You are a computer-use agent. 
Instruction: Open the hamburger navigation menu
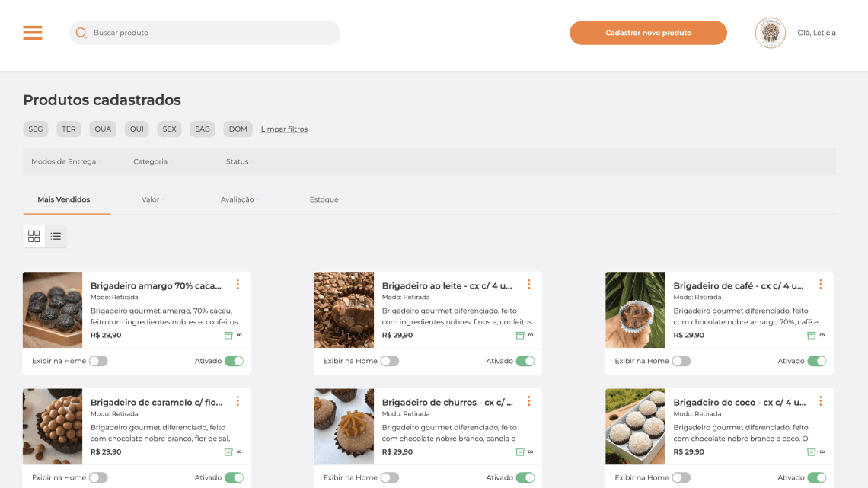32,32
